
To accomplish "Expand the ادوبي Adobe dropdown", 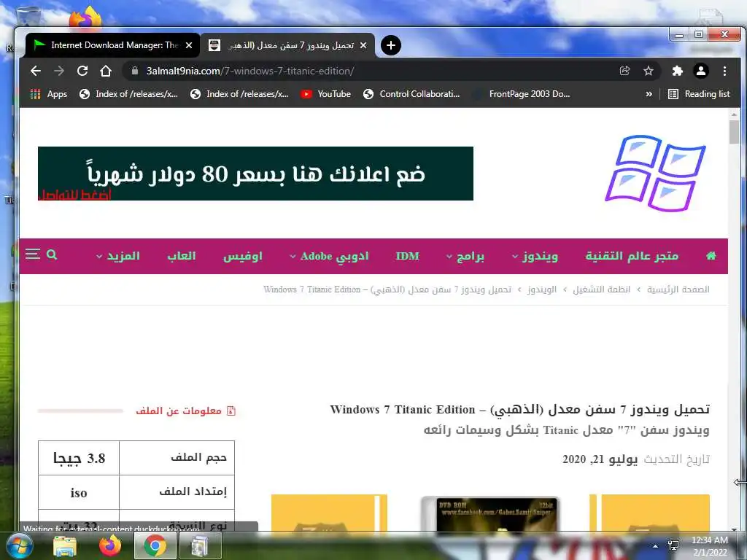I will point(329,256).
